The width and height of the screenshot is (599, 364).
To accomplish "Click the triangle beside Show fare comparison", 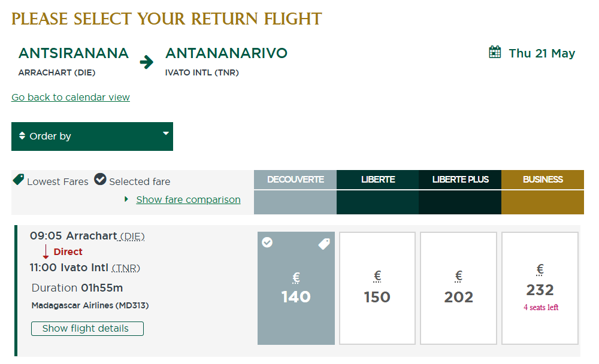I will pos(126,199).
